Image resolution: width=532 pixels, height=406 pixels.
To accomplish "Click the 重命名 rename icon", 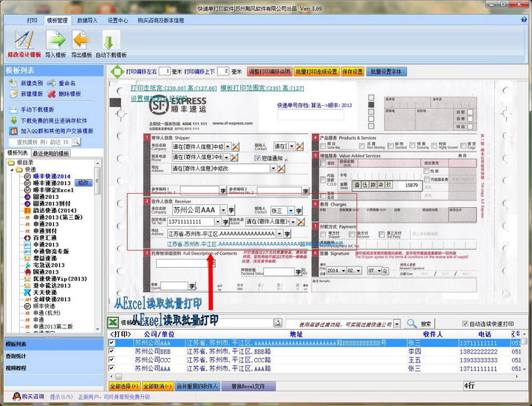I will 51,83.
